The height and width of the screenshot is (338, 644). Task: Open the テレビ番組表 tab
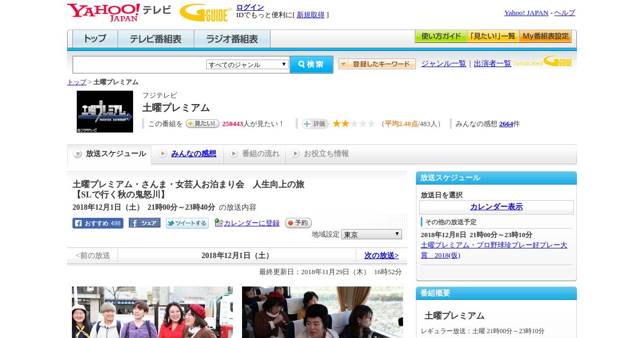click(156, 39)
